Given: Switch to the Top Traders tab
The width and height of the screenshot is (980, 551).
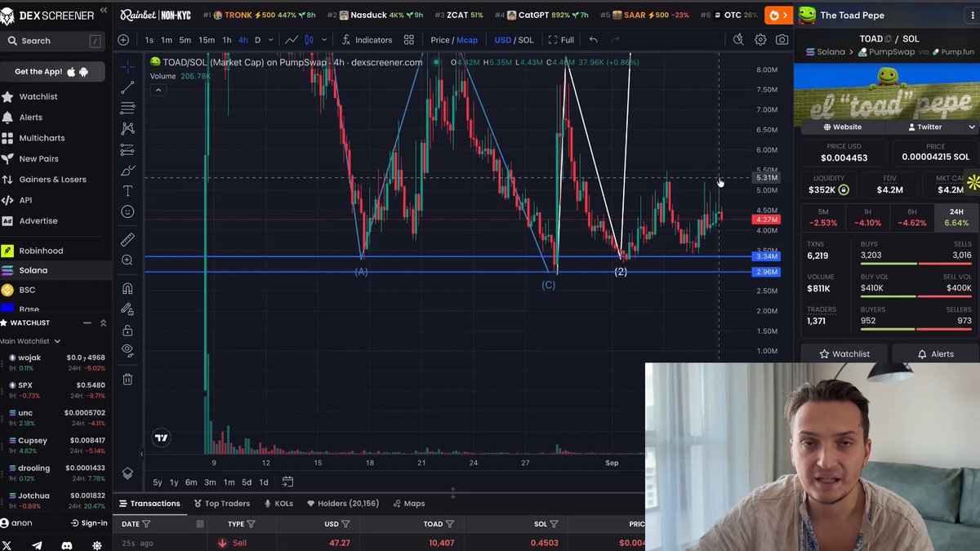Looking at the screenshot, I should [222, 504].
